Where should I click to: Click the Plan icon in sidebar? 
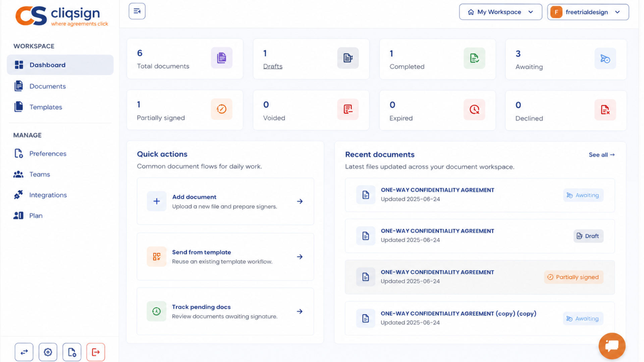(x=18, y=216)
